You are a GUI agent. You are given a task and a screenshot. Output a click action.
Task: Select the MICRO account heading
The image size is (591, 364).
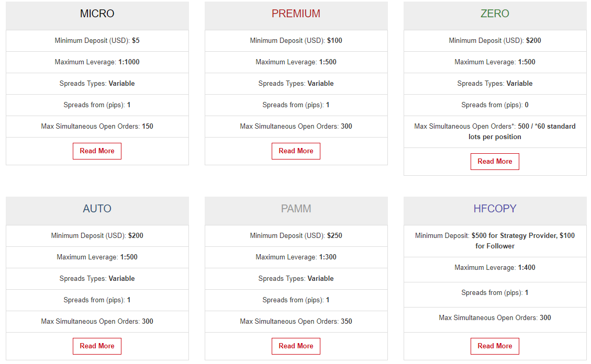tap(97, 14)
